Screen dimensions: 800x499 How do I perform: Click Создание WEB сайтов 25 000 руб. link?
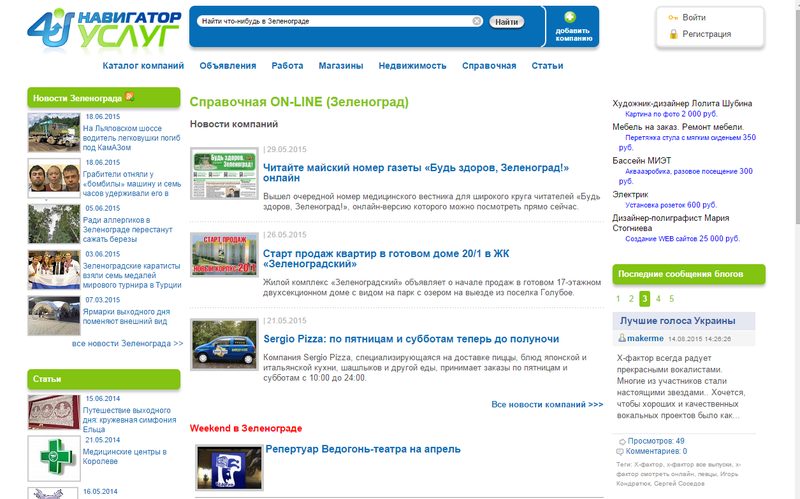pyautogui.click(x=682, y=238)
